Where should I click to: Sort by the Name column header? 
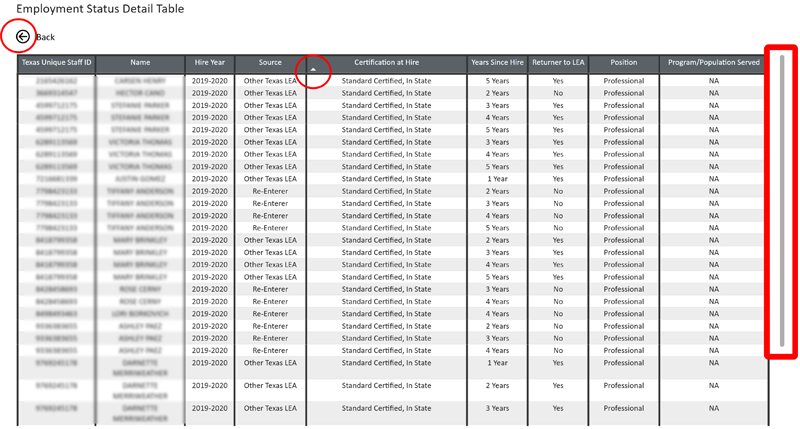(x=140, y=62)
